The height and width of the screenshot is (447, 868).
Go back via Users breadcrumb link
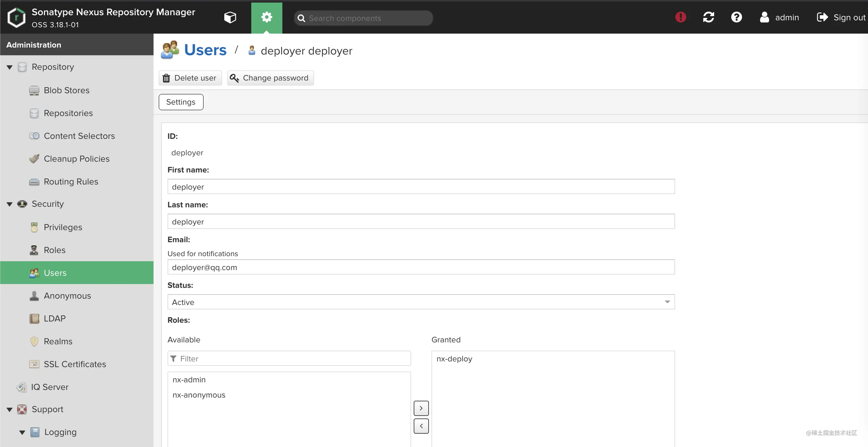pos(205,50)
